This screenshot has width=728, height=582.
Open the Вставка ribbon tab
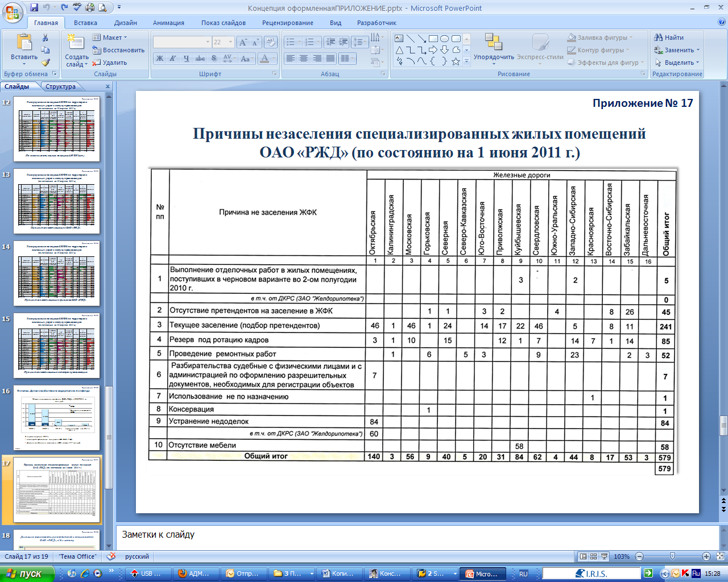[85, 23]
